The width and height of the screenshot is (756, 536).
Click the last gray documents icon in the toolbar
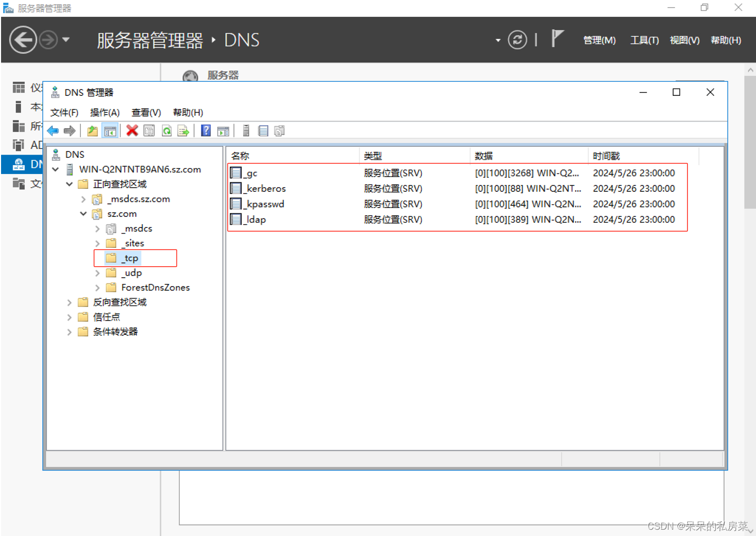point(280,131)
